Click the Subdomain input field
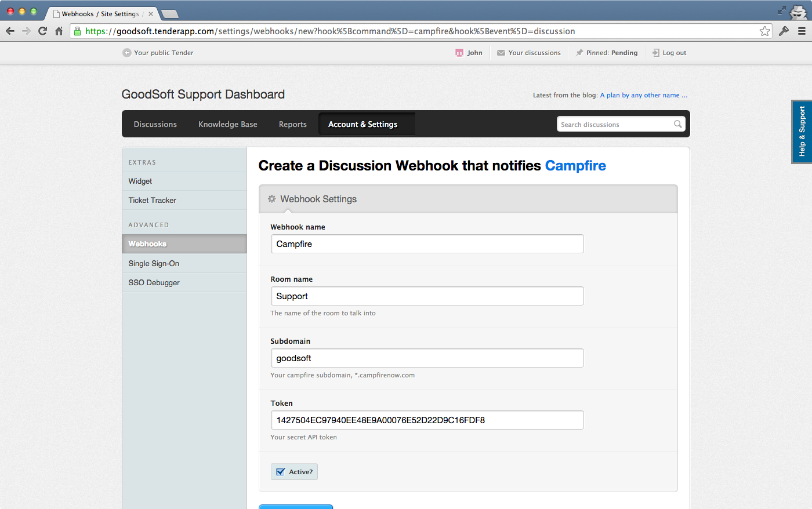The image size is (812, 509). [427, 358]
